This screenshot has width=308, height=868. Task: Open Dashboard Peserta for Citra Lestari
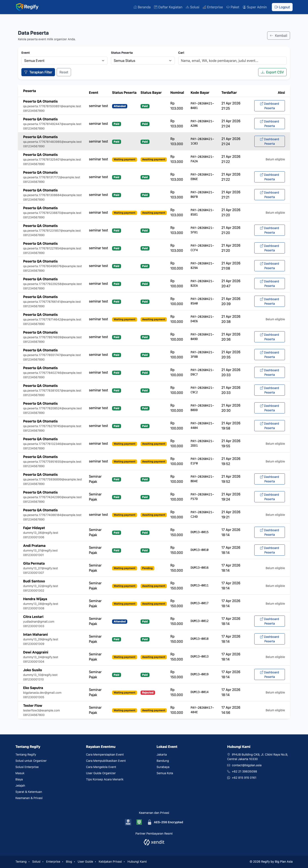[x=269, y=621]
